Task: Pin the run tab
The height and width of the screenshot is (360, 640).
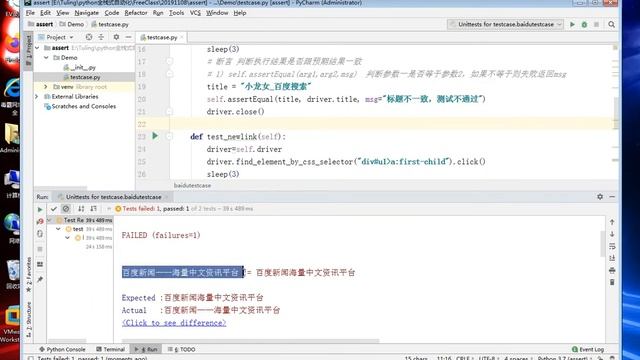Action: 40,280
